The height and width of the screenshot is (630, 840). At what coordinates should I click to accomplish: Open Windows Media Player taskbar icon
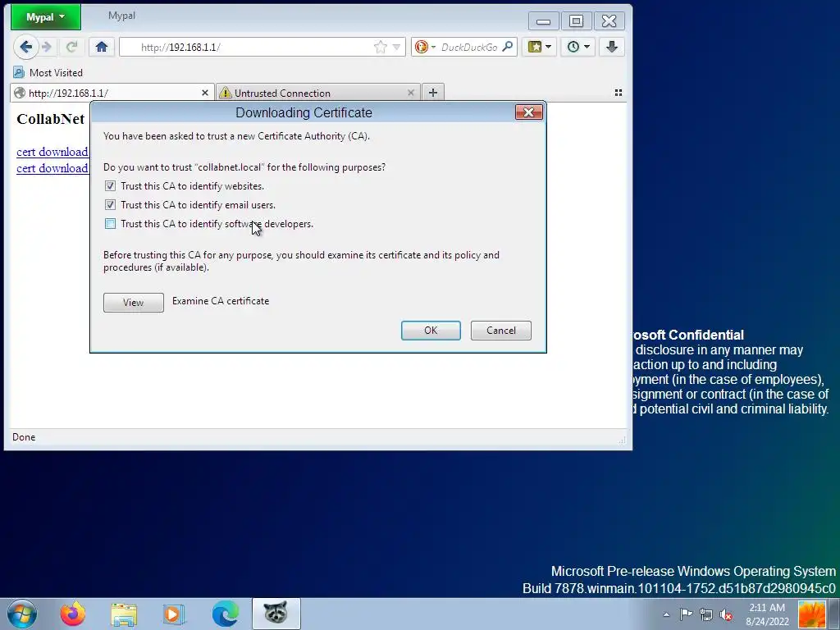pyautogui.click(x=174, y=614)
